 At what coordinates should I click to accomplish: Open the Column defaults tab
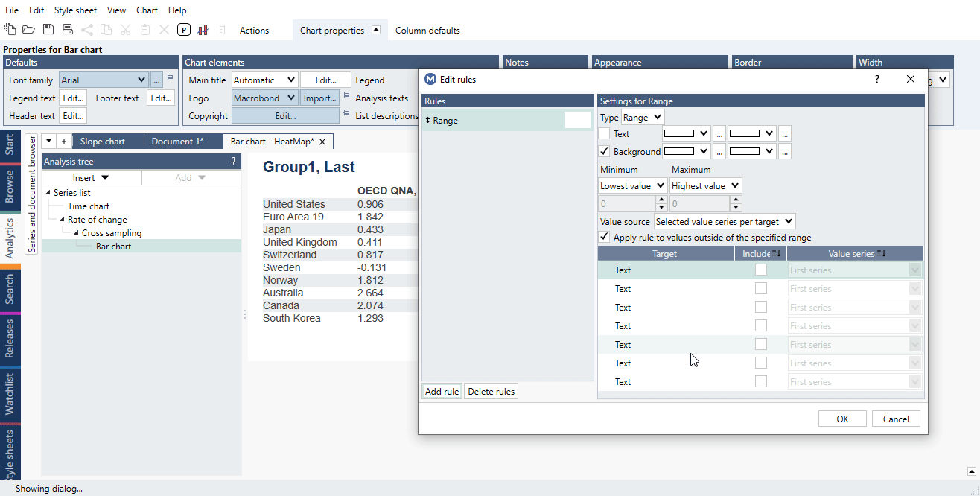pyautogui.click(x=427, y=31)
